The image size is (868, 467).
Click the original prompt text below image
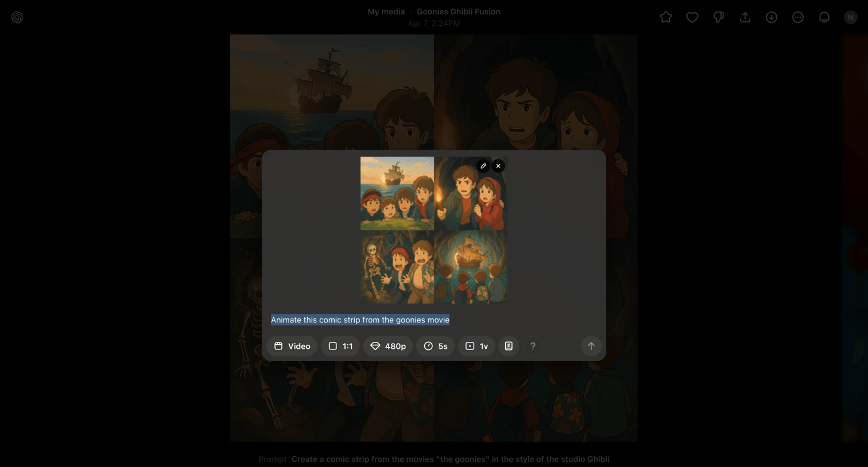pyautogui.click(x=451, y=459)
